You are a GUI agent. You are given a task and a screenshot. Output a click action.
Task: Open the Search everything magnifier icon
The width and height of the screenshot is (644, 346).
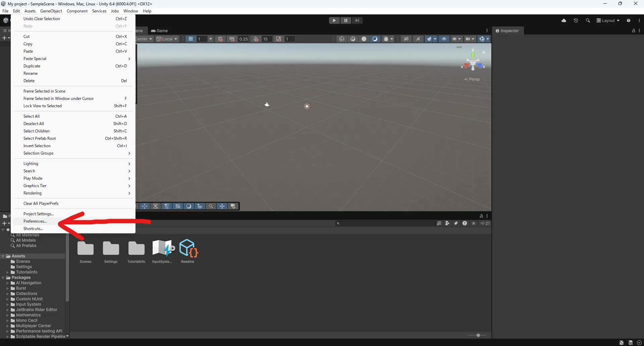[x=588, y=20]
